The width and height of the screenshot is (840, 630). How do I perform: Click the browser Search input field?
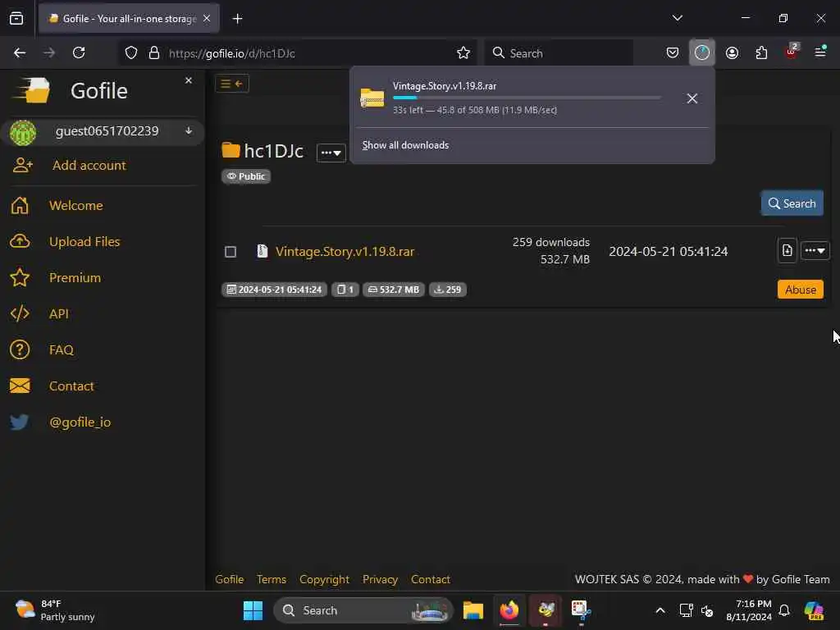click(559, 53)
